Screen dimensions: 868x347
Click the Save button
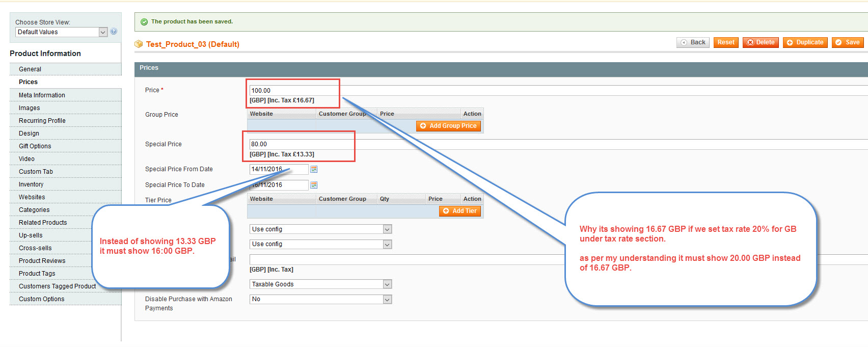(x=847, y=43)
